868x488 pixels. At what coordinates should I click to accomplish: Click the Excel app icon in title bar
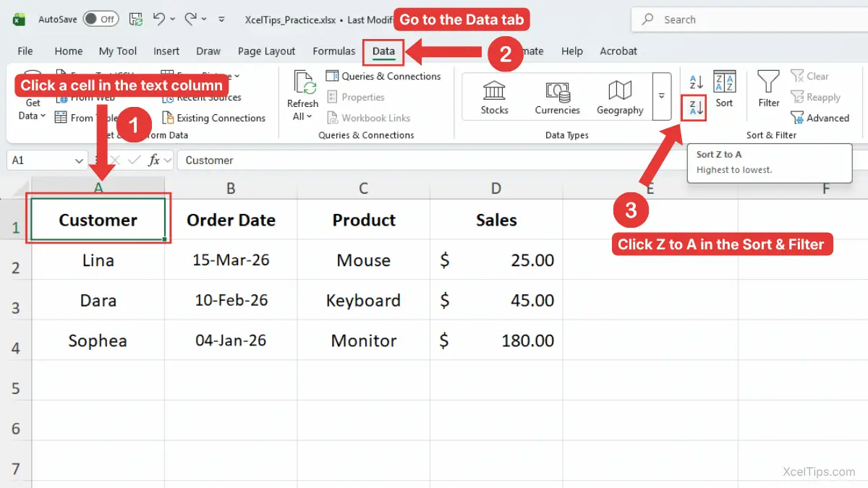coord(19,20)
